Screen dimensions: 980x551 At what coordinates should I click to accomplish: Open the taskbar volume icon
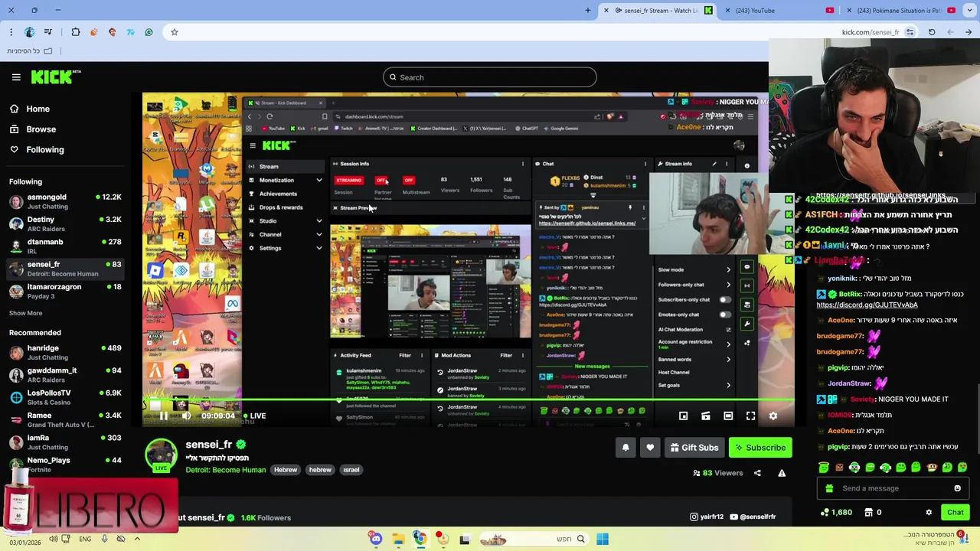click(x=54, y=539)
